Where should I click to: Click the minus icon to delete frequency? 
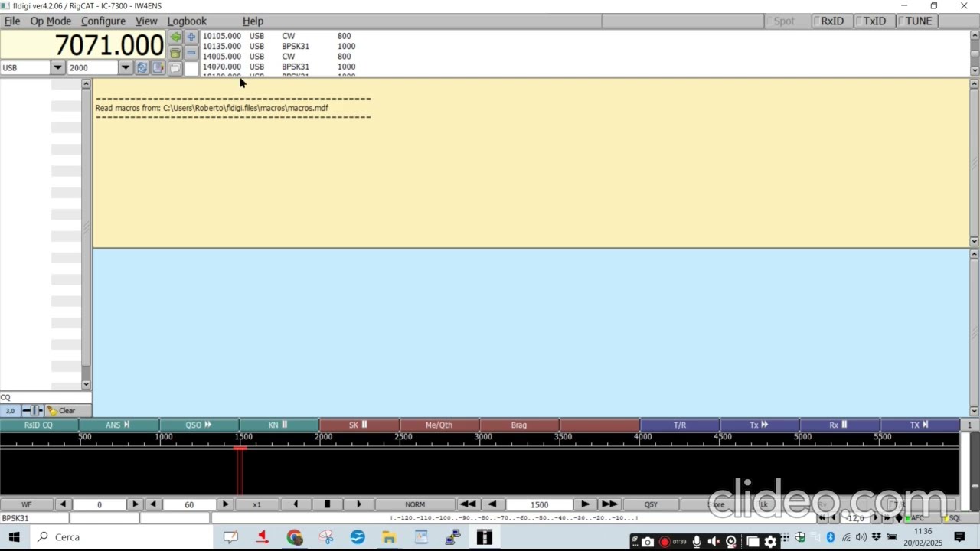pyautogui.click(x=191, y=53)
